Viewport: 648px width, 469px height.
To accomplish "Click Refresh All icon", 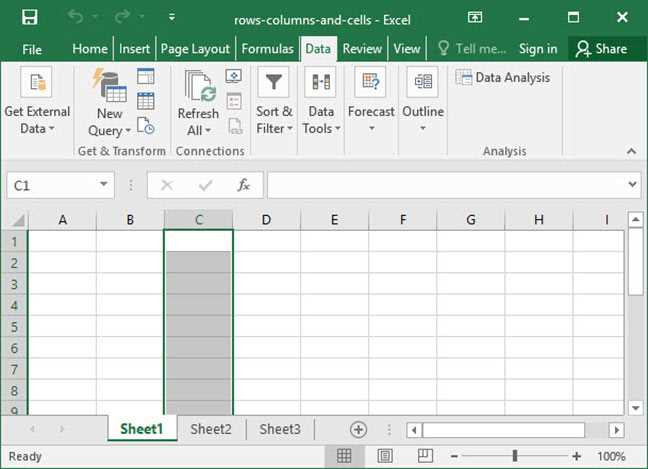I will point(200,86).
